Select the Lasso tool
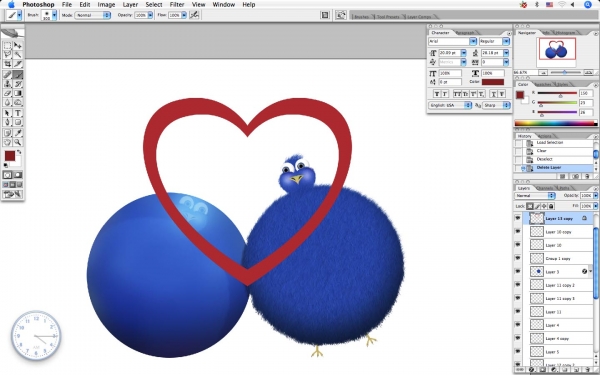Viewport: 600px width, 375px height. tap(7, 55)
